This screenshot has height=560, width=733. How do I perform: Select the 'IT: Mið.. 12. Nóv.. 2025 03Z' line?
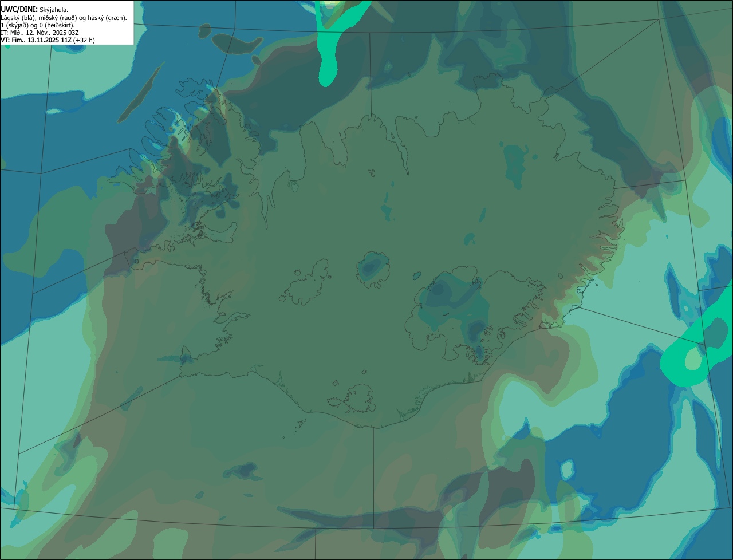(40, 33)
